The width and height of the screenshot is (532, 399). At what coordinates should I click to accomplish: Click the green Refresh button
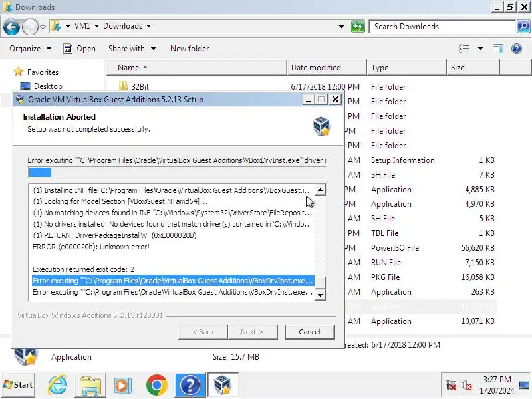tap(358, 27)
